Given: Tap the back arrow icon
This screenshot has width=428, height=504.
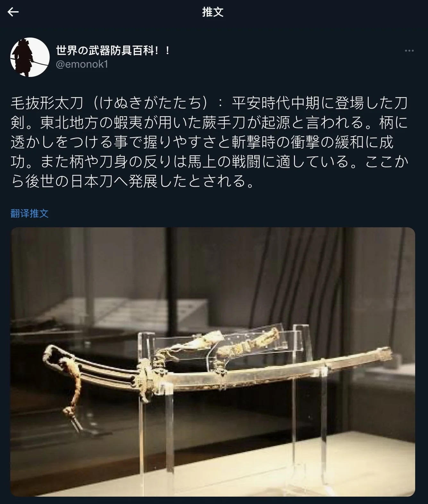Looking at the screenshot, I should pyautogui.click(x=13, y=12).
